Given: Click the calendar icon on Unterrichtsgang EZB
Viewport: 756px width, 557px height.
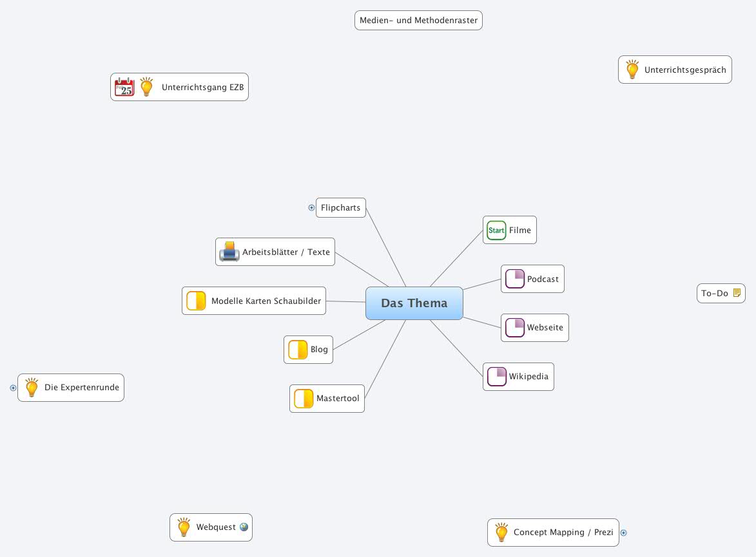Looking at the screenshot, I should click(x=124, y=87).
